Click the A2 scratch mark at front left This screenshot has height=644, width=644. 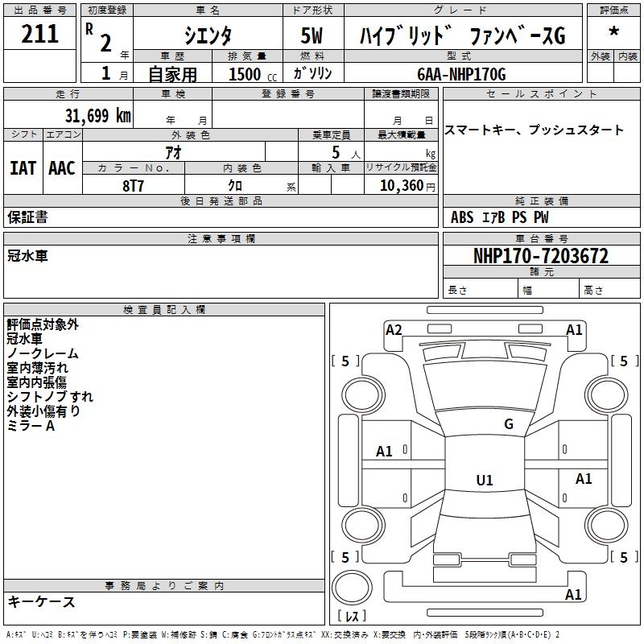click(x=394, y=330)
